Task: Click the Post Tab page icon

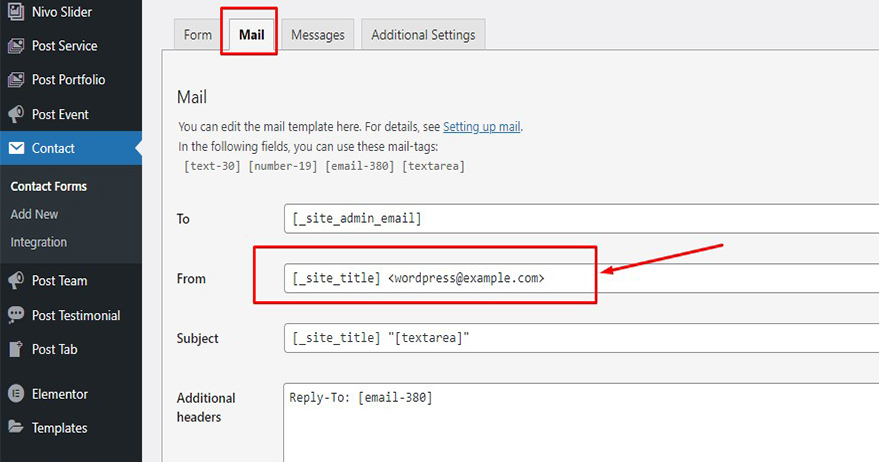Action: 16,349
